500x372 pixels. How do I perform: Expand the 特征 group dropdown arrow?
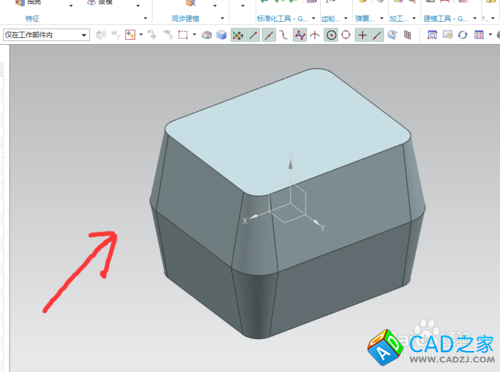(145, 18)
